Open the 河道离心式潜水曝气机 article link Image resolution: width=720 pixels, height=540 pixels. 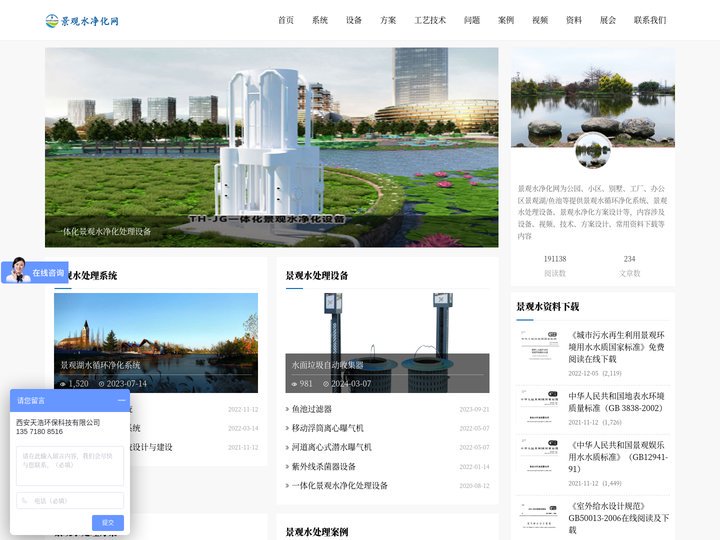(x=332, y=447)
